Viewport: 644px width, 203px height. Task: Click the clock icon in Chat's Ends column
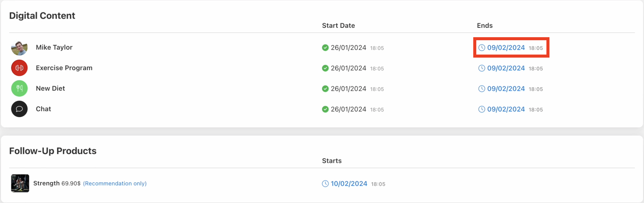[x=481, y=109]
